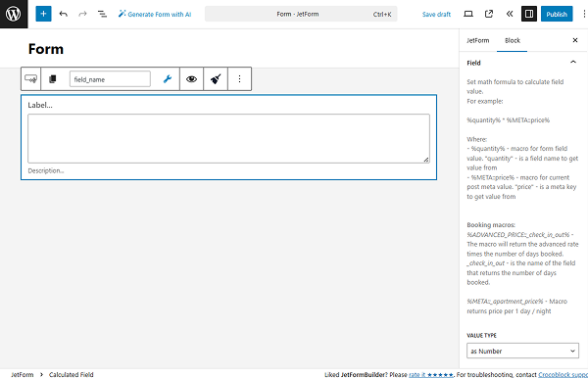This screenshot has width=588, height=378.
Task: Select JetForm in the breadcrumb
Action: click(x=23, y=374)
